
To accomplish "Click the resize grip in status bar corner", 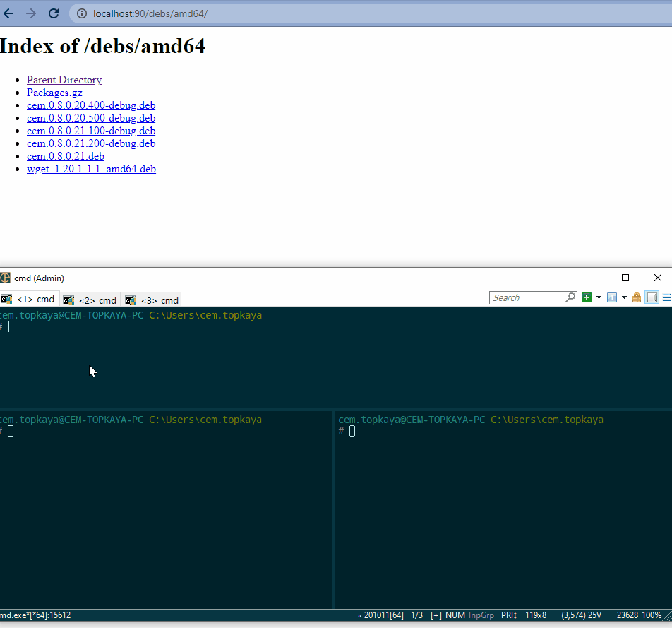I will point(668,616).
